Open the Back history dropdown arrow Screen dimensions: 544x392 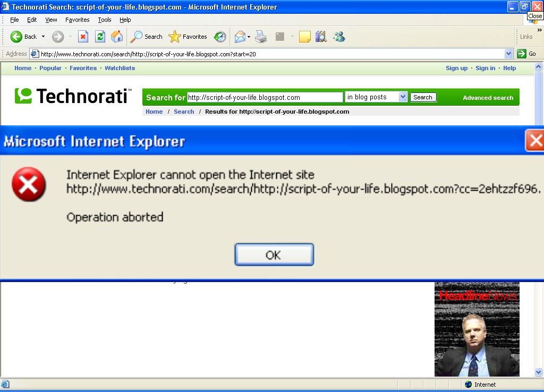(44, 37)
